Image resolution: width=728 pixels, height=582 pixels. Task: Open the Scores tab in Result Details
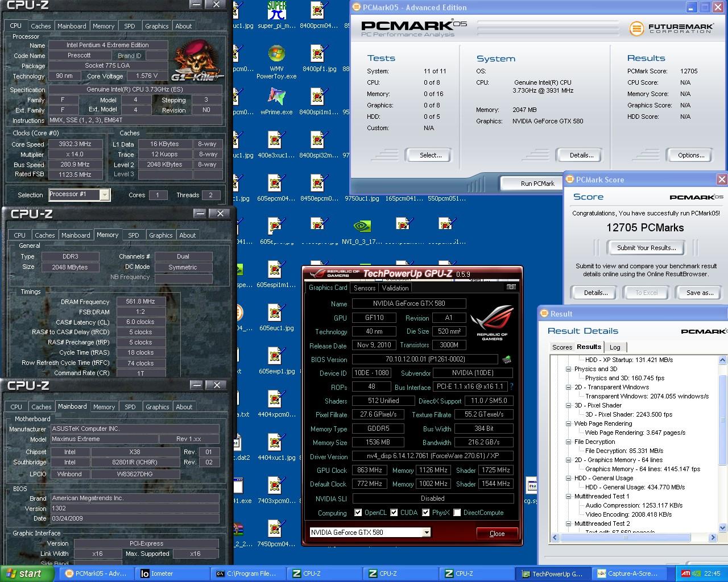tap(562, 347)
